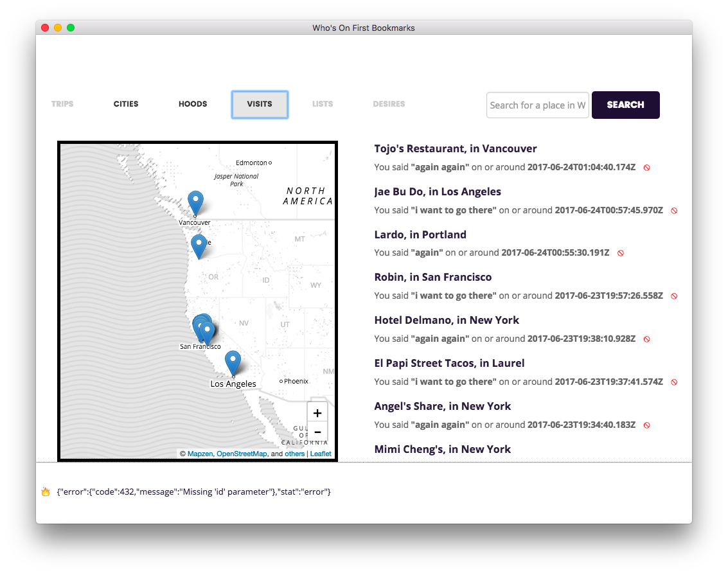This screenshot has height=575, width=728.
Task: Remove the Tojo's Restaurant visit entry
Action: click(x=647, y=168)
